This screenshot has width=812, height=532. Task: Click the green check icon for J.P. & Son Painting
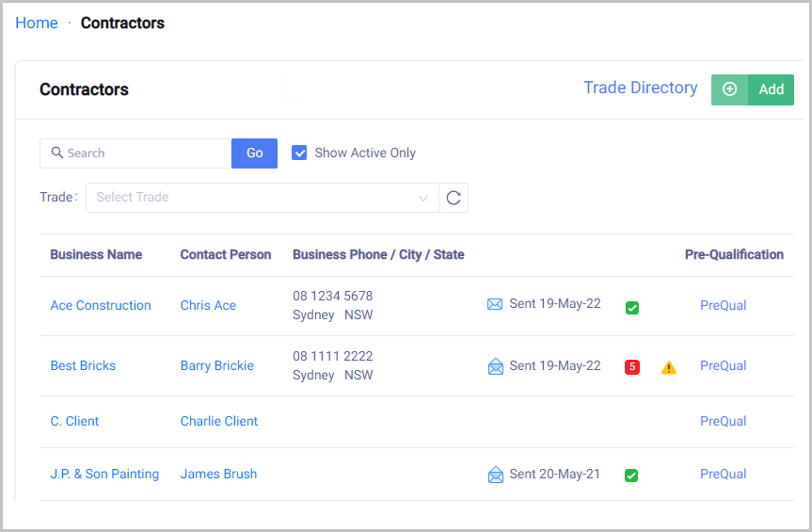(632, 476)
